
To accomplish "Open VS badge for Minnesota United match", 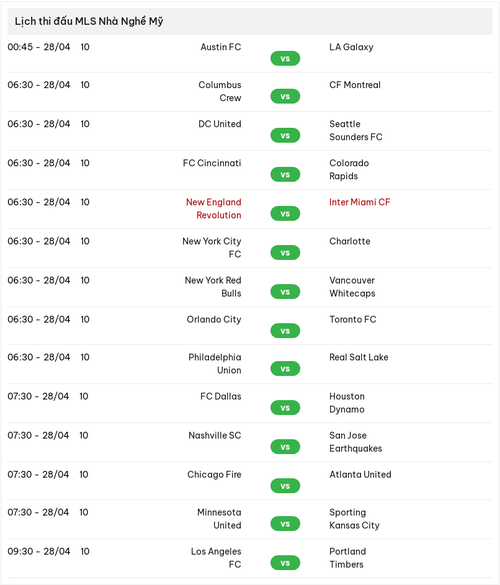I will (x=285, y=524).
